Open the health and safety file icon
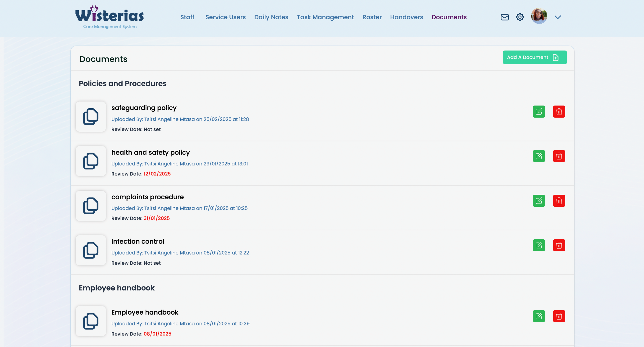The image size is (644, 347). pyautogui.click(x=91, y=161)
